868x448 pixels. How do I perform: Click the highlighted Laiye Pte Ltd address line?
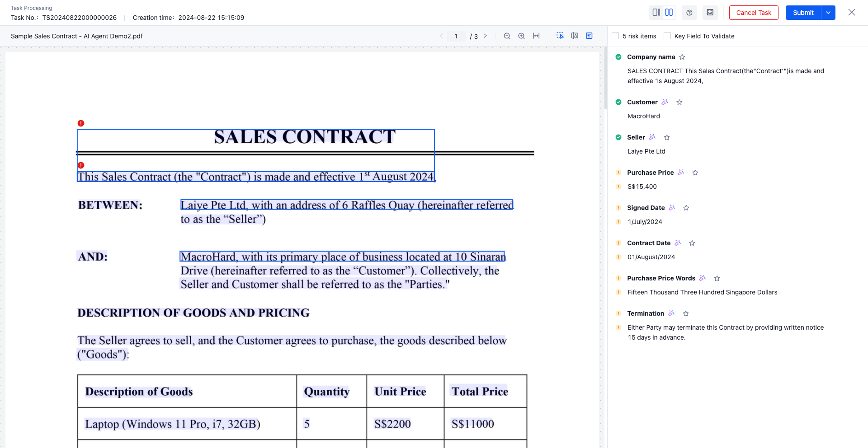347,205
